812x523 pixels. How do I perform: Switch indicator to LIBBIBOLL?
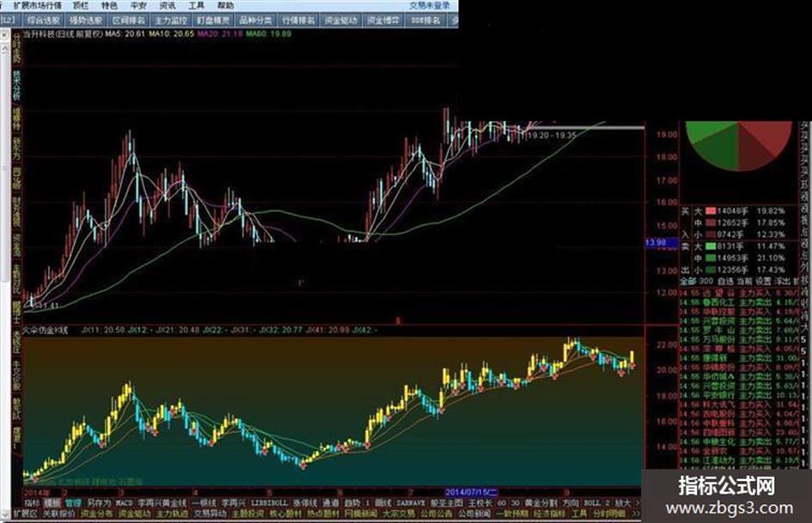pos(269,502)
